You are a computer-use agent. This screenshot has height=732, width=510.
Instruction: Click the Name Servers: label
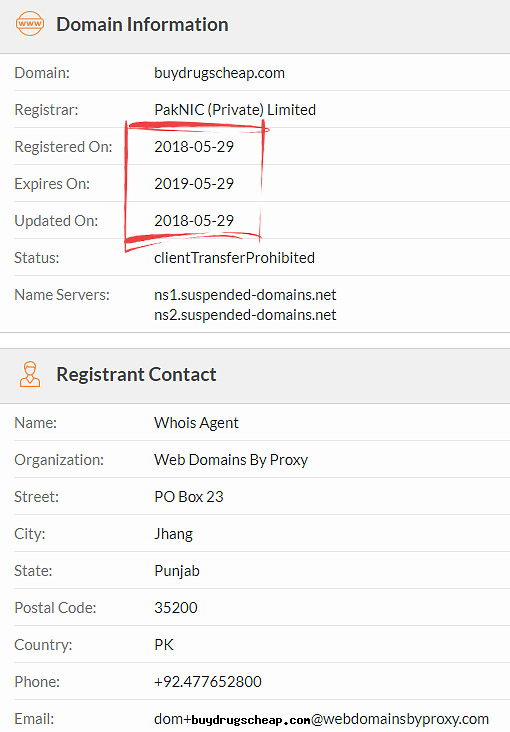[x=62, y=295]
